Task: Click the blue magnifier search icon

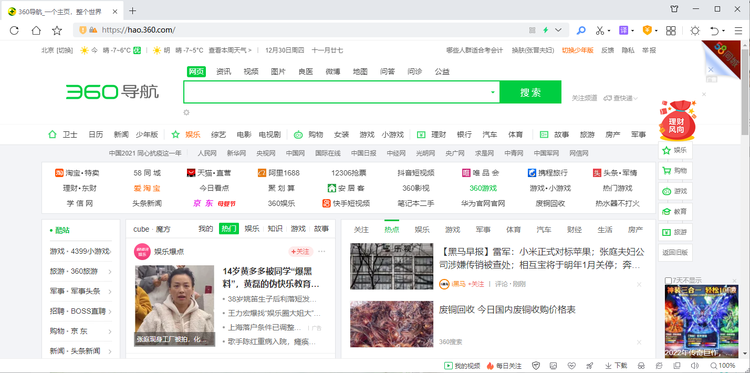Action: click(x=581, y=31)
